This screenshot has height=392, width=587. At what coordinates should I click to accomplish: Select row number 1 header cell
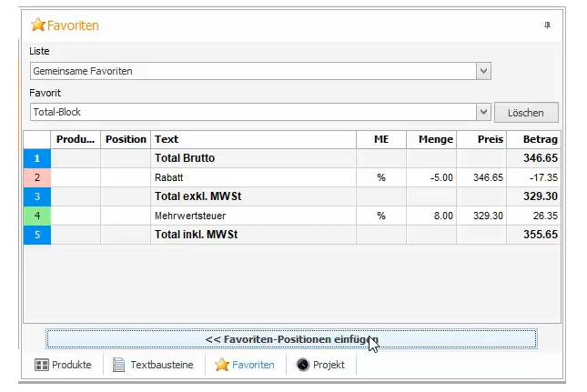coord(37,158)
